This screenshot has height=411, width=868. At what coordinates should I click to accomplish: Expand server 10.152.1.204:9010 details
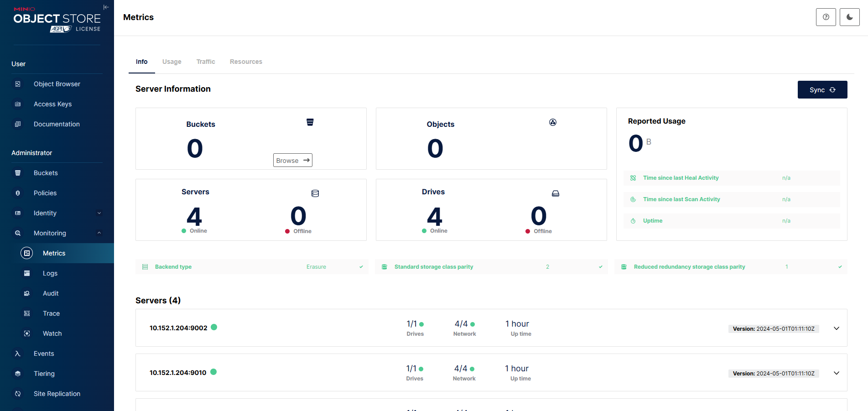(x=836, y=373)
